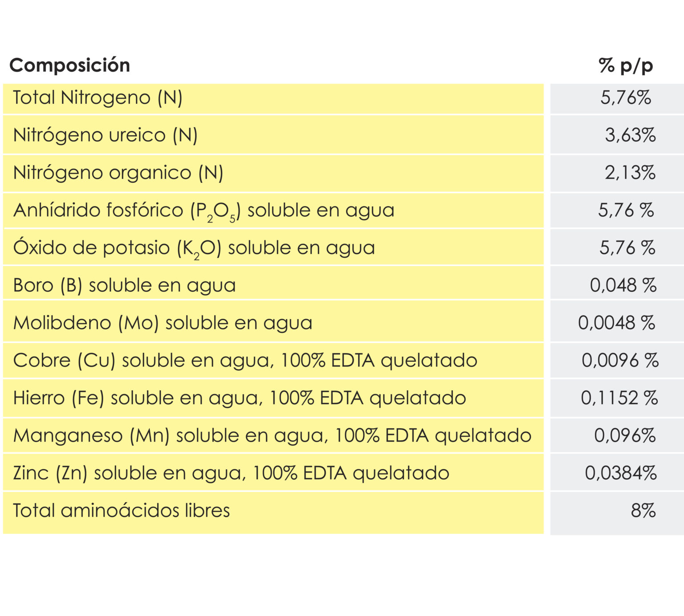Select the Total Nitrogeno (N) row label
Viewport: 684px width, 616px height.
(98, 98)
